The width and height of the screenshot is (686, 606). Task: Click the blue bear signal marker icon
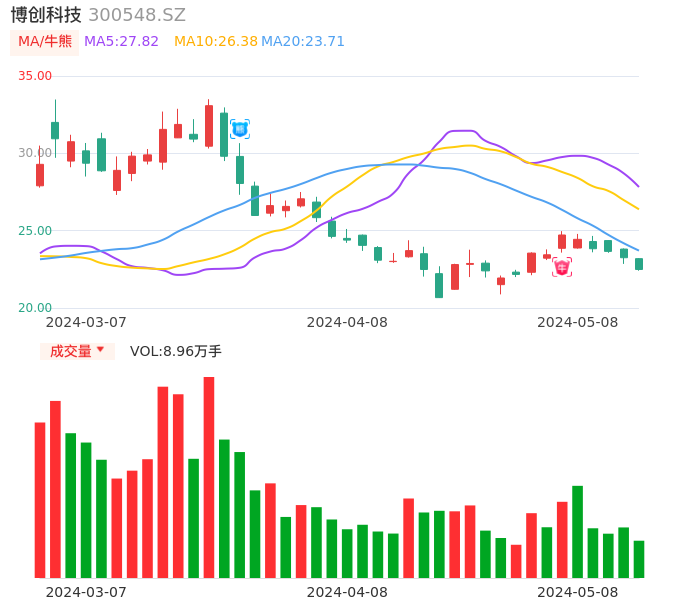coord(240,129)
